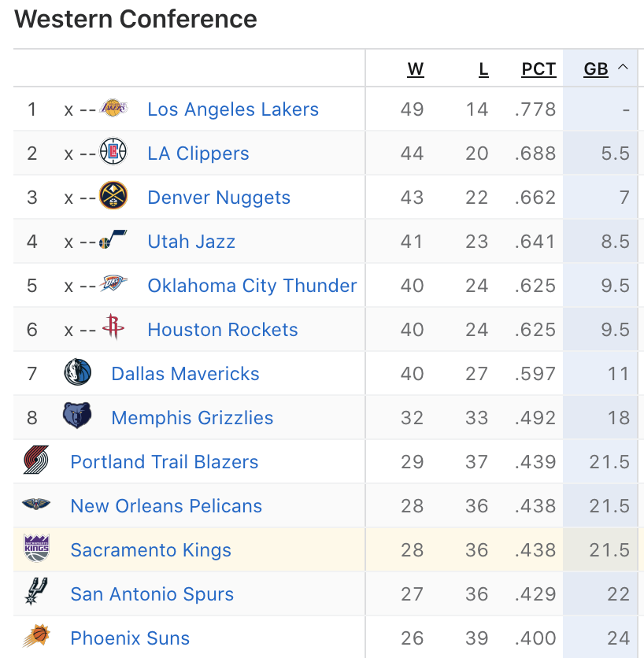644x658 pixels.
Task: Click the Sacramento Kings logo
Action: pyautogui.click(x=36, y=549)
